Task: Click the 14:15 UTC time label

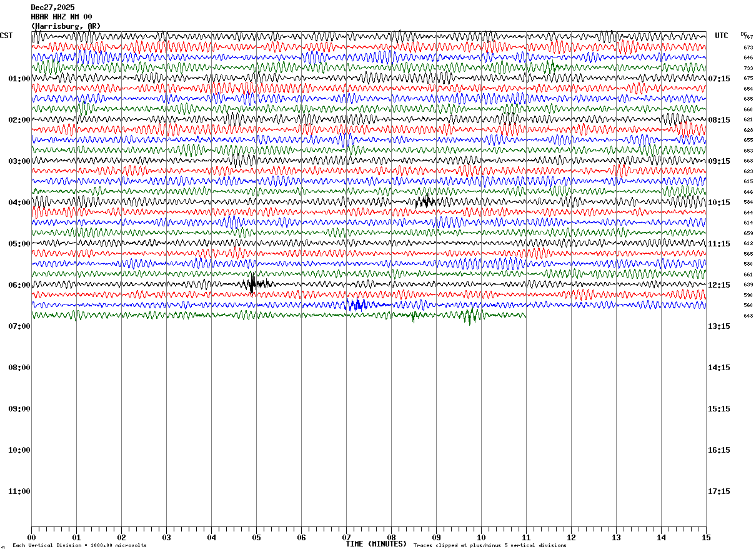Action: pos(719,368)
